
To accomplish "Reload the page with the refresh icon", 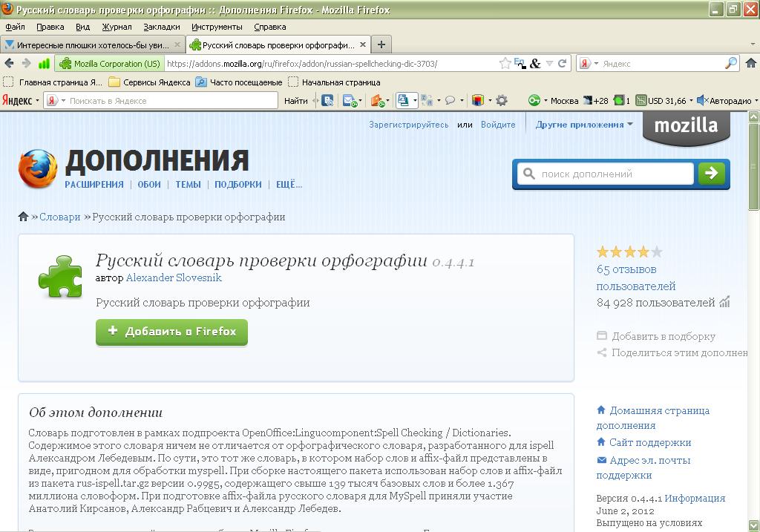I will coord(563,64).
